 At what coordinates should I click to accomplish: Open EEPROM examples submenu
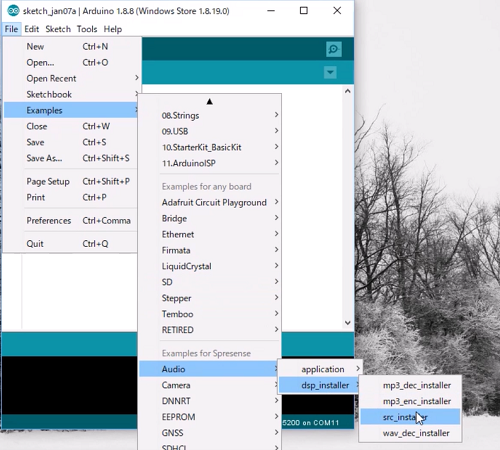tap(210, 417)
